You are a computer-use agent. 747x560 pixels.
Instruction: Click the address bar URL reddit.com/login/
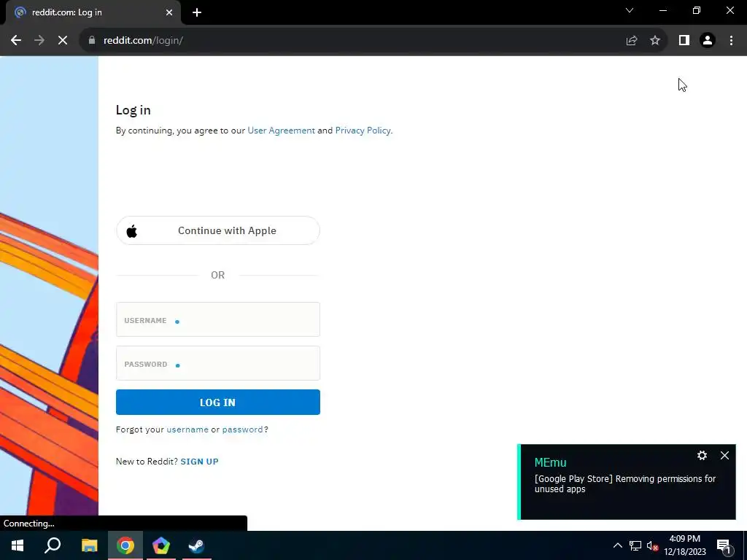[x=144, y=41]
